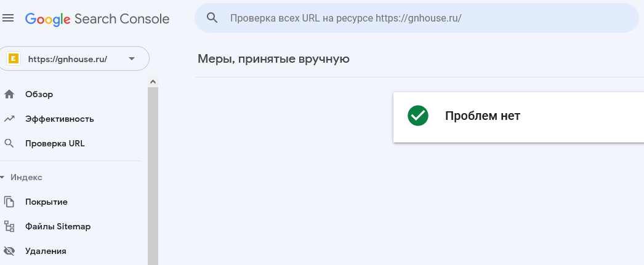This screenshot has height=265, width=644.
Task: Expand property list via dropdown arrow
Action: point(131,58)
